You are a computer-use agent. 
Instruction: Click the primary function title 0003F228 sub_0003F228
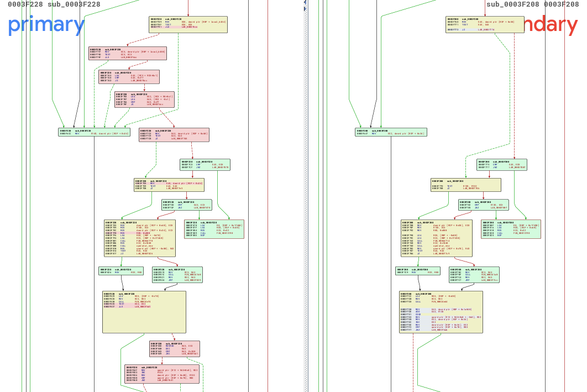[54, 4]
